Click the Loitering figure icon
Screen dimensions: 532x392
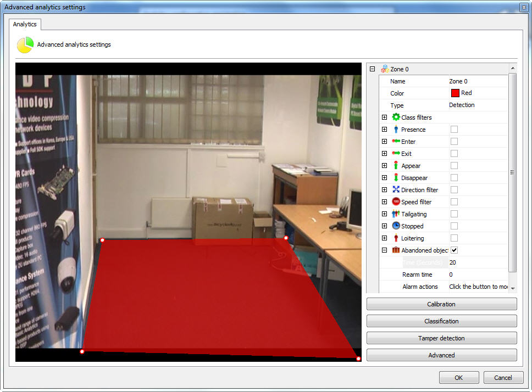[x=396, y=238]
